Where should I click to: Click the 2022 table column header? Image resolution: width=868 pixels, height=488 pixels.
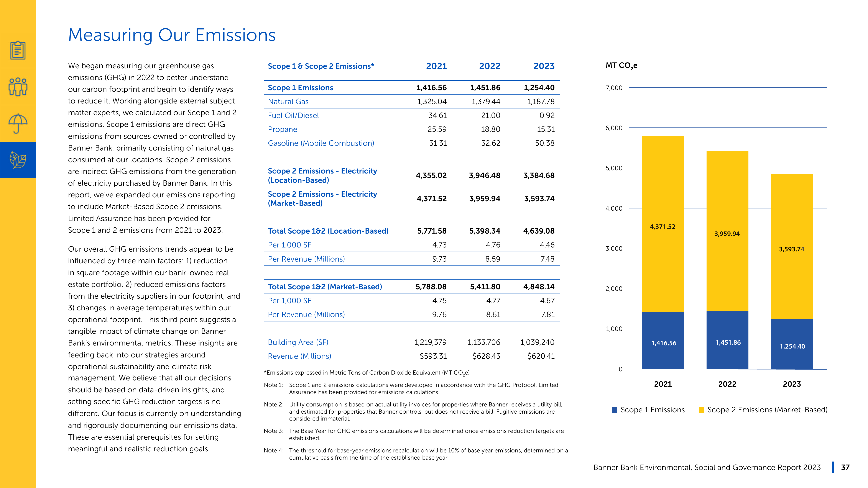tap(490, 66)
